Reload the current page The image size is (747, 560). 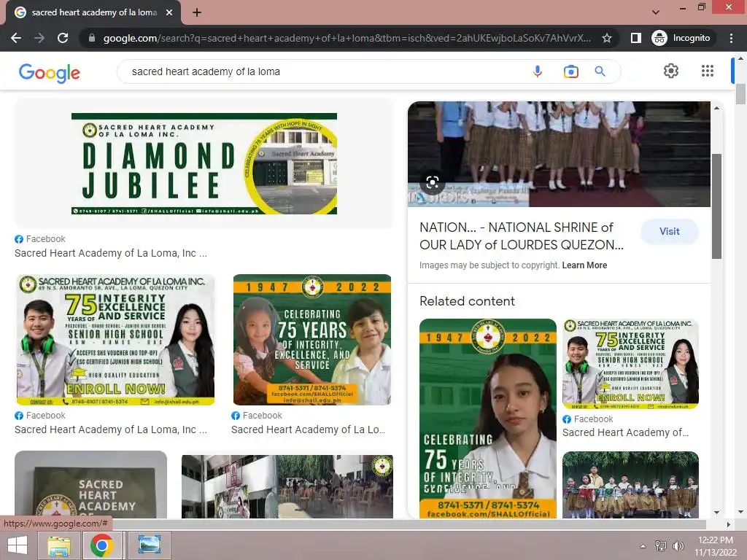pyautogui.click(x=63, y=38)
